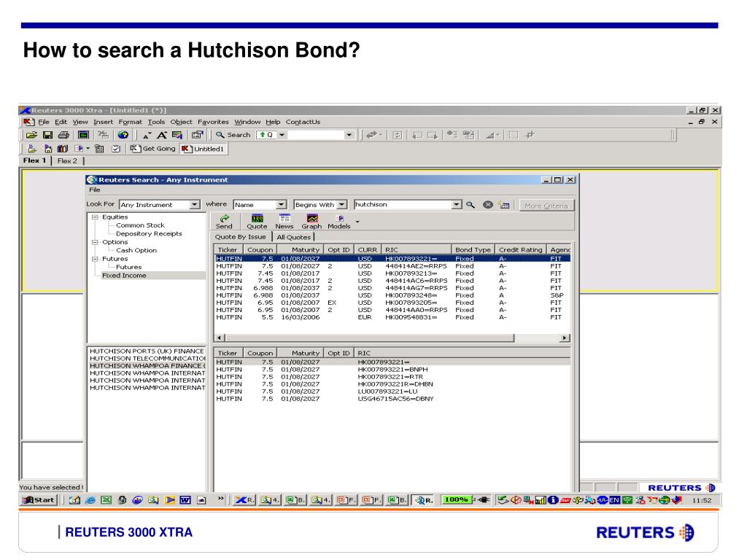Image resolution: width=747 pixels, height=560 pixels.
Task: Open the Look For Any Instrument dropdown
Action: click(194, 205)
